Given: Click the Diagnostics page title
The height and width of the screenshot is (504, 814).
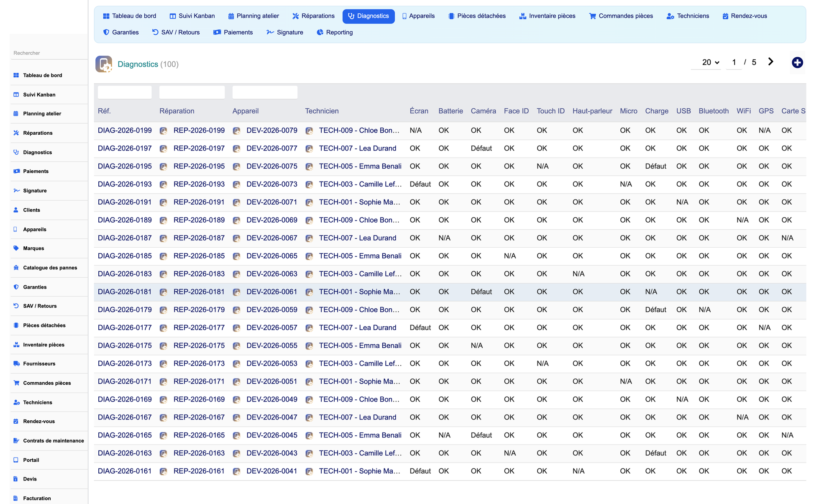Looking at the screenshot, I should [138, 64].
